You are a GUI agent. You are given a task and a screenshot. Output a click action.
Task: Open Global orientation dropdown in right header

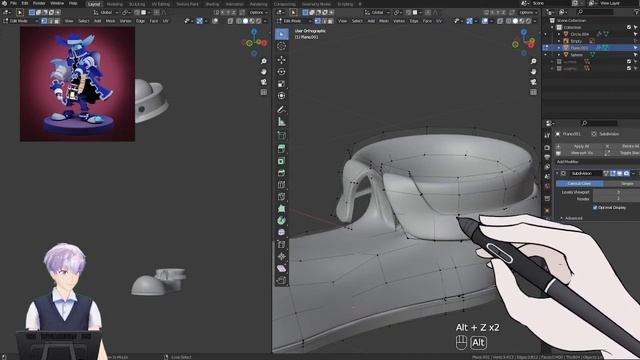click(x=377, y=13)
